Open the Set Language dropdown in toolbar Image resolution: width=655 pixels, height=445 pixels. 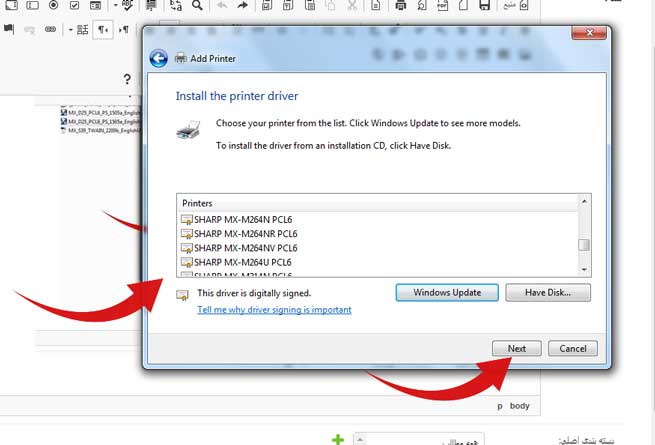79,30
